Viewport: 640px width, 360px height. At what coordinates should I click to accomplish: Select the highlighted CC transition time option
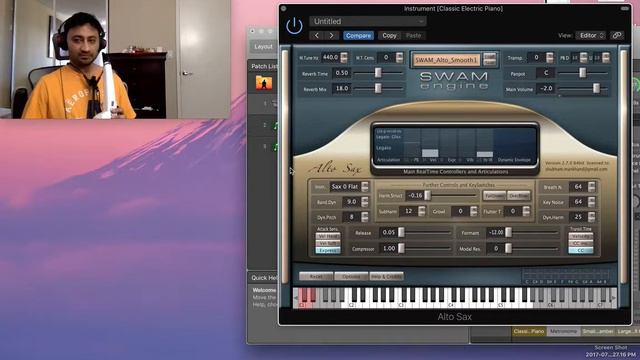580,250
